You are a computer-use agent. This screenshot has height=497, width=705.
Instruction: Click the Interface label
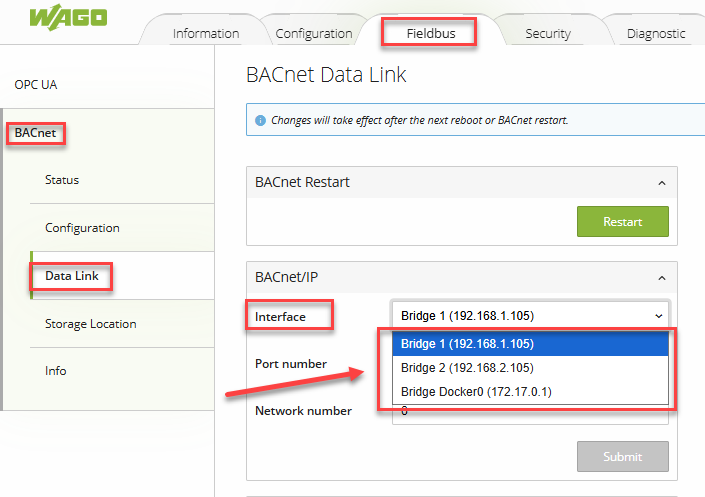click(280, 317)
